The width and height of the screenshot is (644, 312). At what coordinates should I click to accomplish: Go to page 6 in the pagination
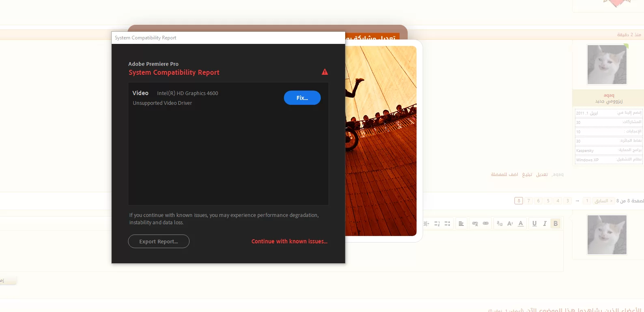(x=538, y=201)
